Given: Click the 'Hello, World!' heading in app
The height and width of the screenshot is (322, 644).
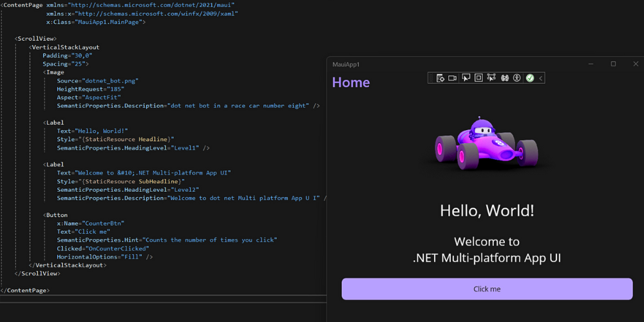Looking at the screenshot, I should coord(487,211).
